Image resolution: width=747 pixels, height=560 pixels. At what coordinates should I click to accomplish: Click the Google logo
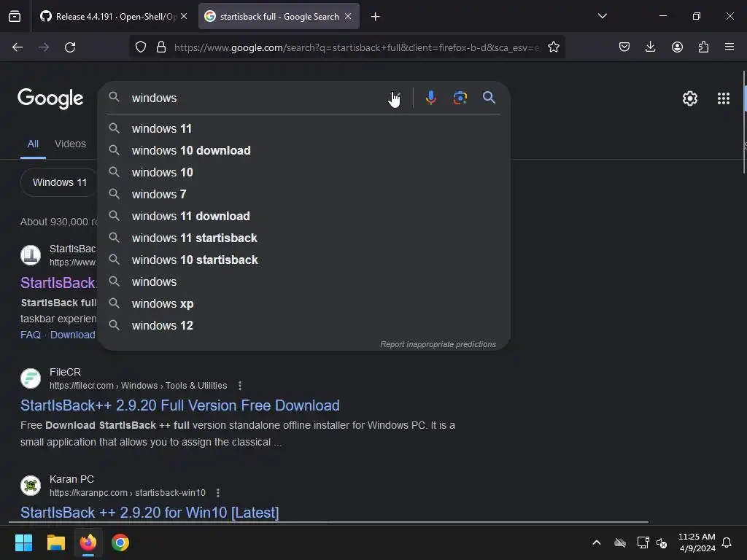pos(50,98)
